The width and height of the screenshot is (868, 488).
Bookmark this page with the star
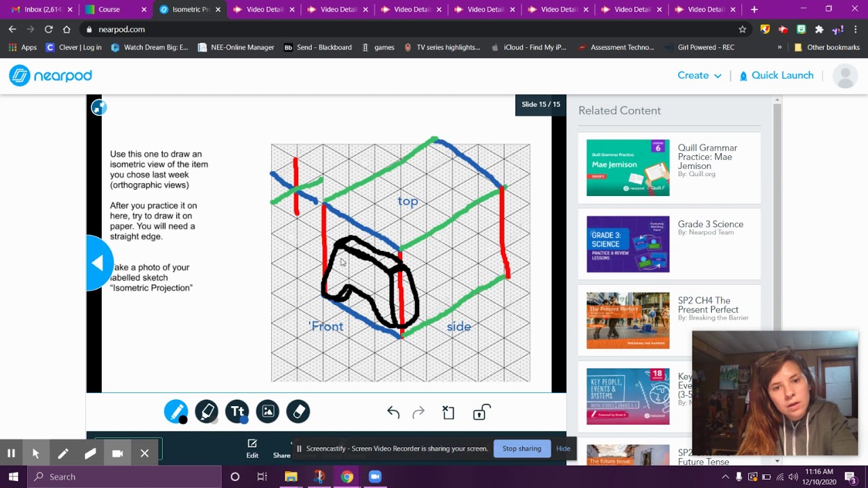coord(743,29)
